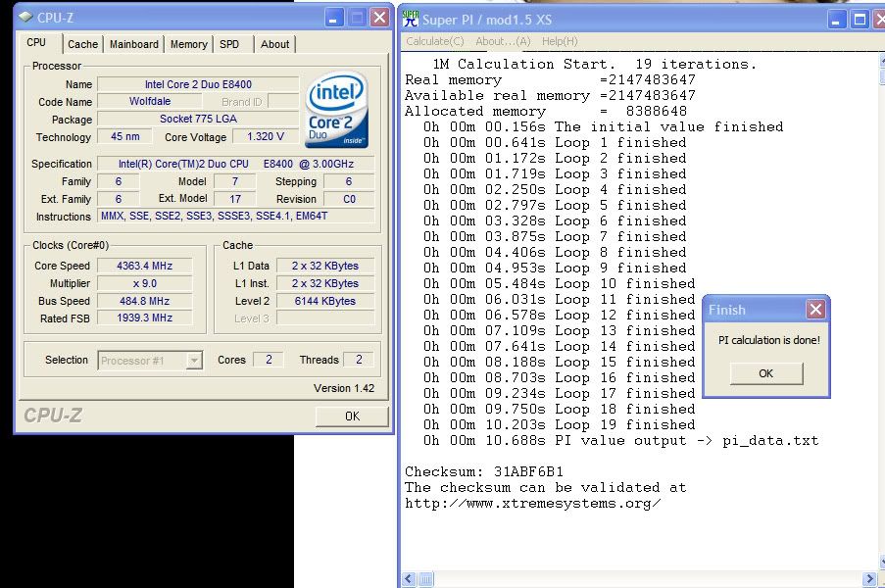Click the Super PI title bar icon
Viewport: 885px width, 588px height.
point(411,20)
